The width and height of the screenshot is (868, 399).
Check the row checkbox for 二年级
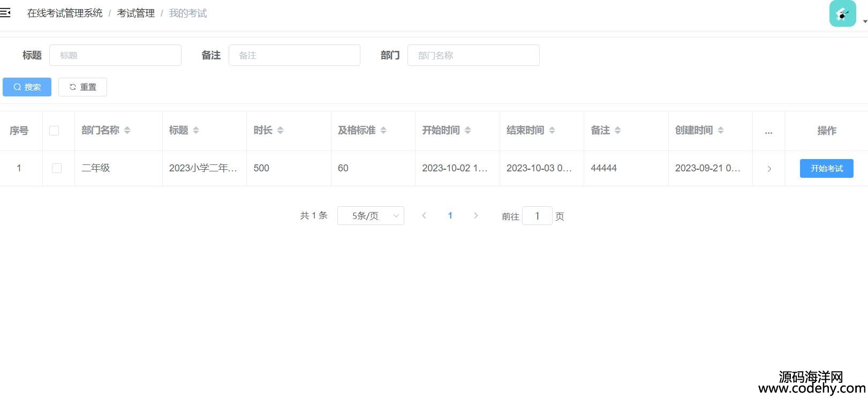point(57,168)
